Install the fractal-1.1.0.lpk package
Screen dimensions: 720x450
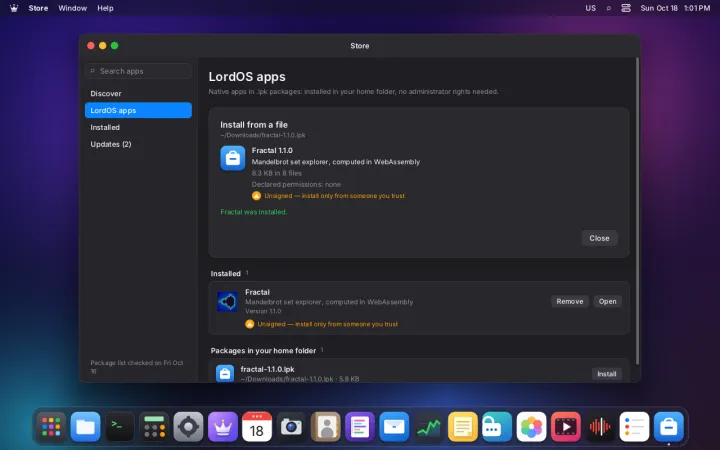point(607,374)
